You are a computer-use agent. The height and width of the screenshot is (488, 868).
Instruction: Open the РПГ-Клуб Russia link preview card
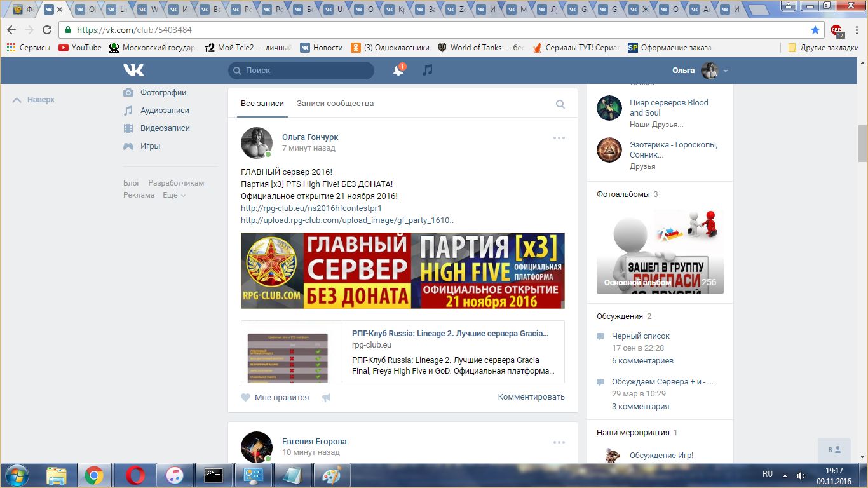403,351
